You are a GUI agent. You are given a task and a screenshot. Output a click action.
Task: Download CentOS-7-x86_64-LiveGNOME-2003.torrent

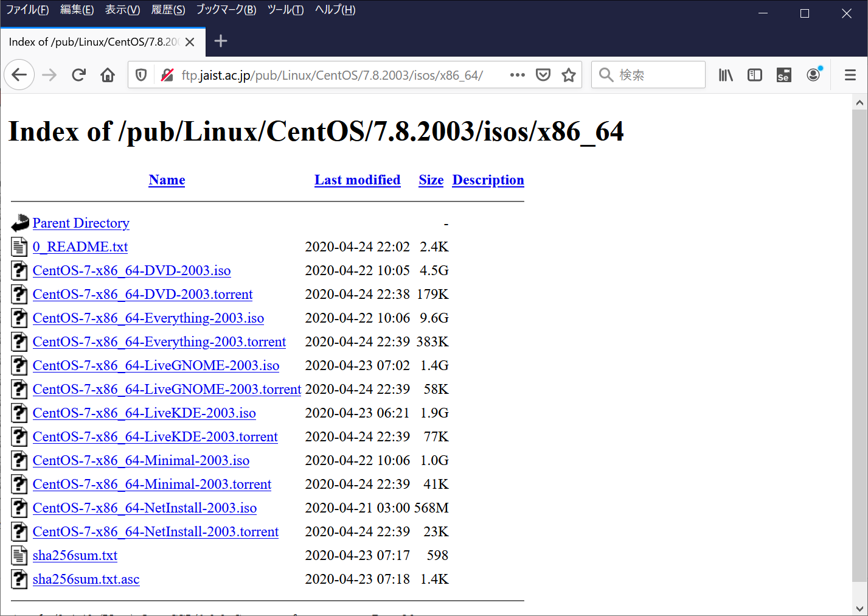click(x=167, y=389)
